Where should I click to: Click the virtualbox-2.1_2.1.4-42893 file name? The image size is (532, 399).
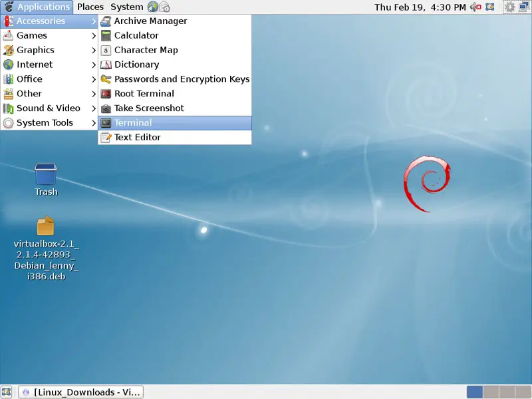coord(46,260)
